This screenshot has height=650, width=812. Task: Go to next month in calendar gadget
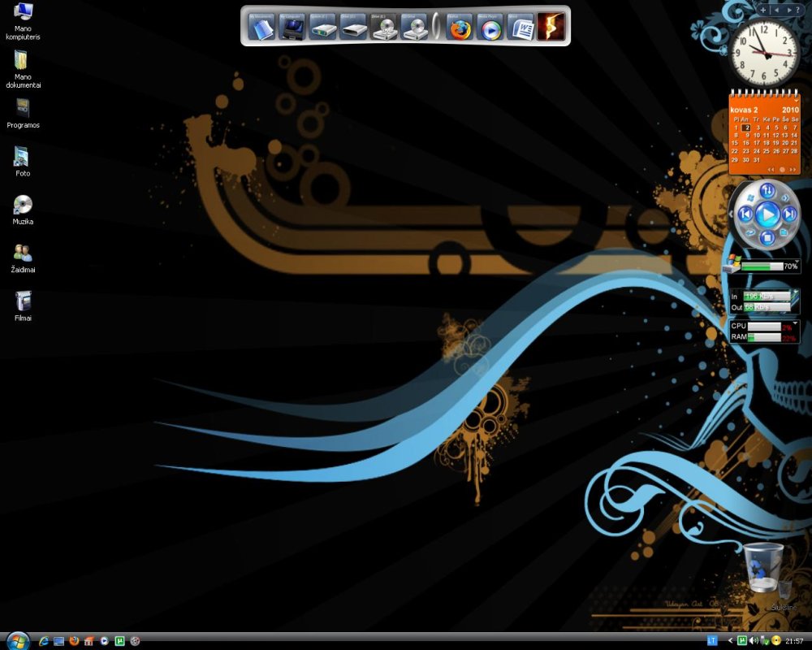(x=793, y=170)
